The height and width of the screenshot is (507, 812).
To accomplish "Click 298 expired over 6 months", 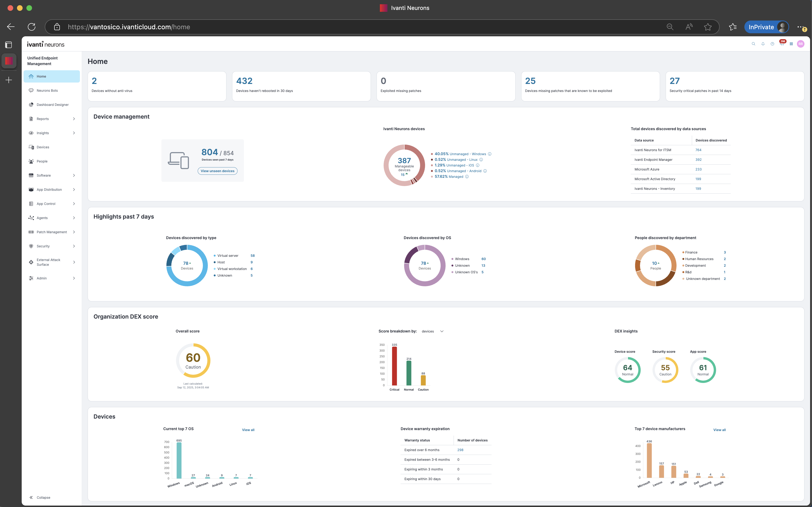I will 460,450.
